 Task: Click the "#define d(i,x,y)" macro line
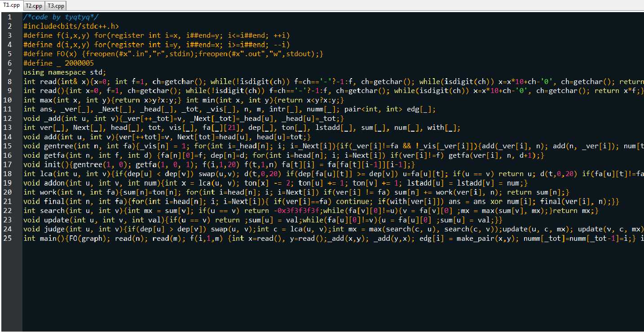156,44
